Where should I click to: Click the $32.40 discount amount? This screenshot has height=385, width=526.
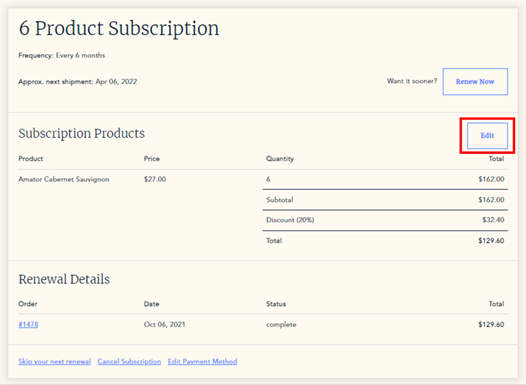[x=493, y=220]
